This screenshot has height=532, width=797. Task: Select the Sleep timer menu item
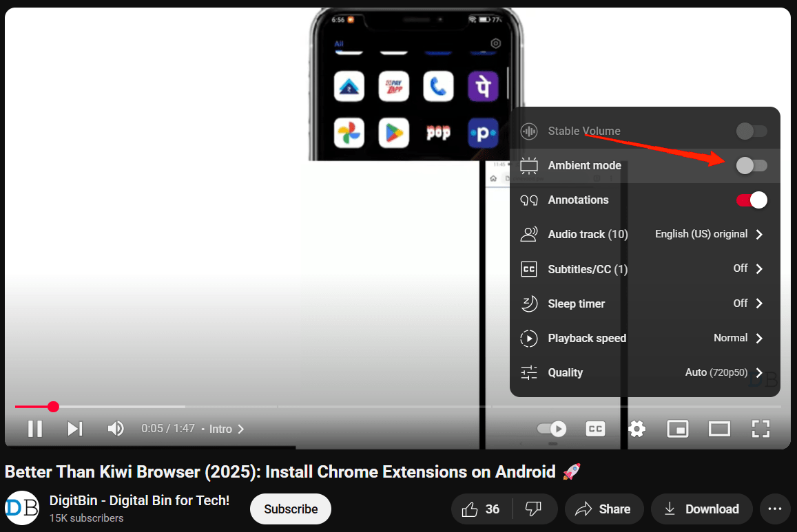point(643,304)
